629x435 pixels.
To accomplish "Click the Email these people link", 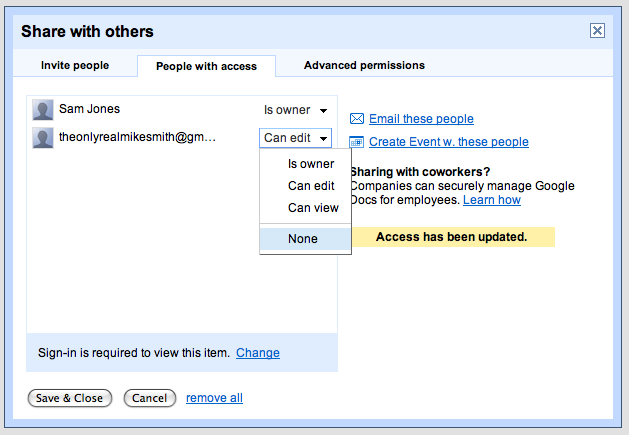I will click(421, 119).
